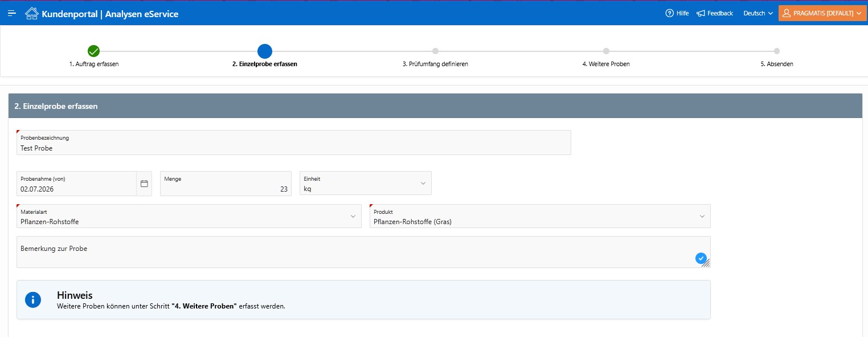Expand the Einheit unit dropdown

366,183
